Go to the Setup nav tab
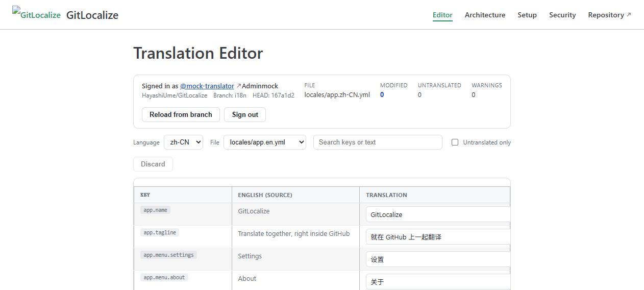 pos(527,15)
